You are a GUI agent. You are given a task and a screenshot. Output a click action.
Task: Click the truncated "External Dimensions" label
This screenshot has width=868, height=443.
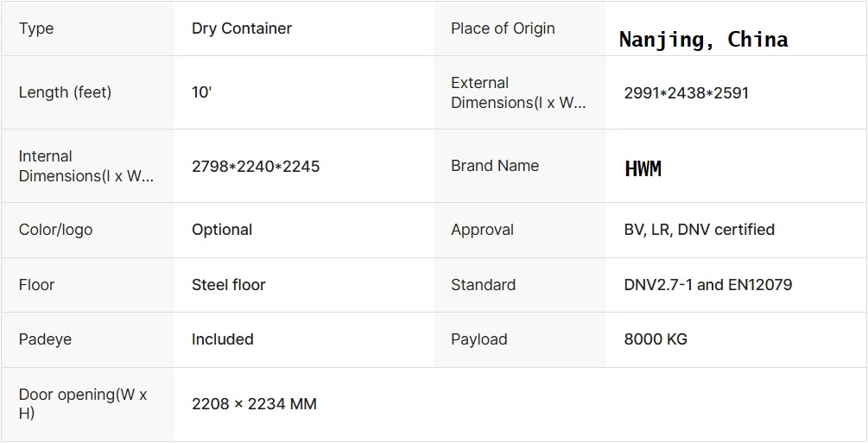[x=517, y=92]
